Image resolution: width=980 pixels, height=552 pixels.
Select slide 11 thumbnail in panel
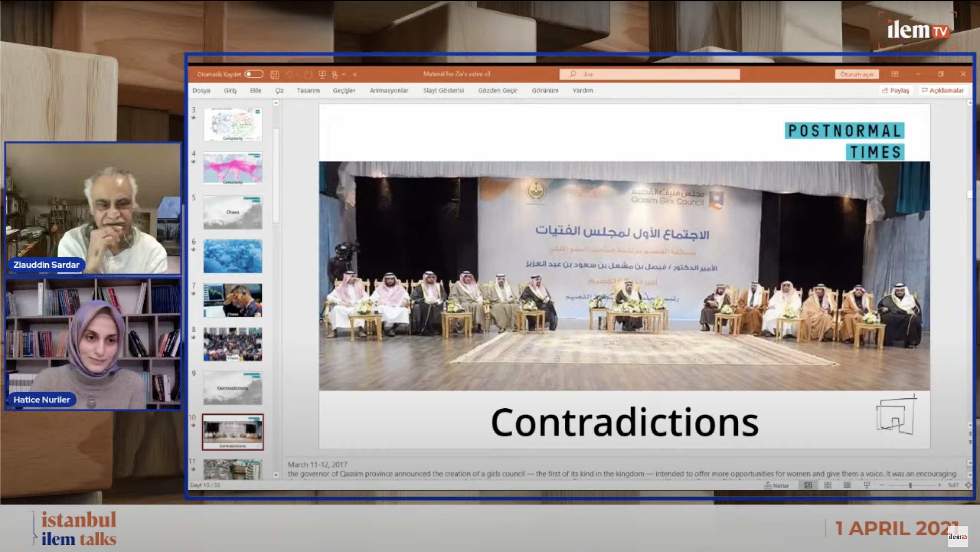tap(232, 469)
